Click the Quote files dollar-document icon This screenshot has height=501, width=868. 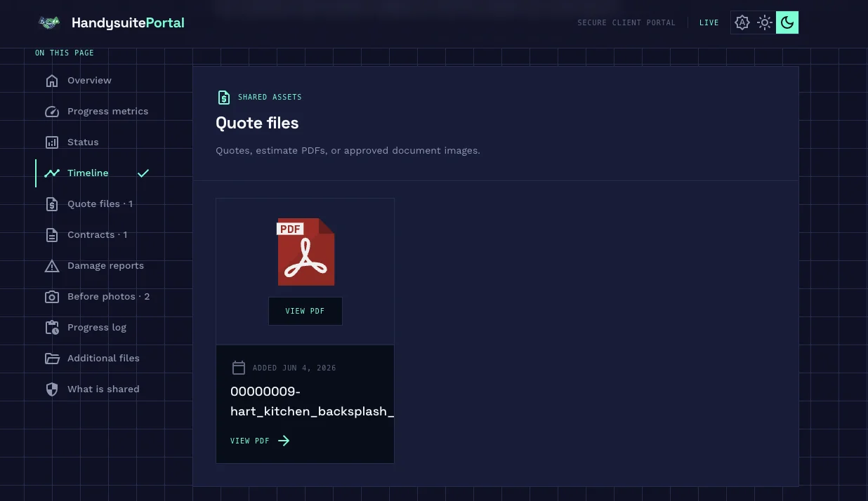(x=52, y=204)
